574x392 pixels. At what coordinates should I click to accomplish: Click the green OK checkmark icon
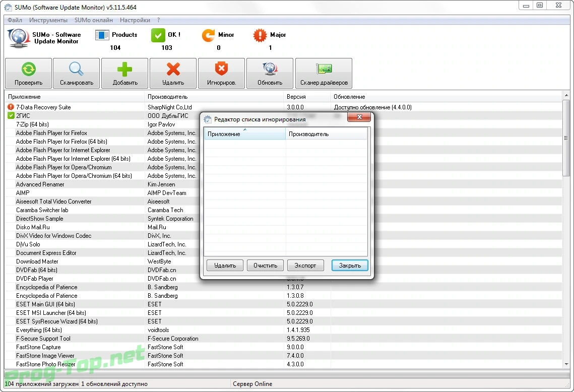[158, 35]
